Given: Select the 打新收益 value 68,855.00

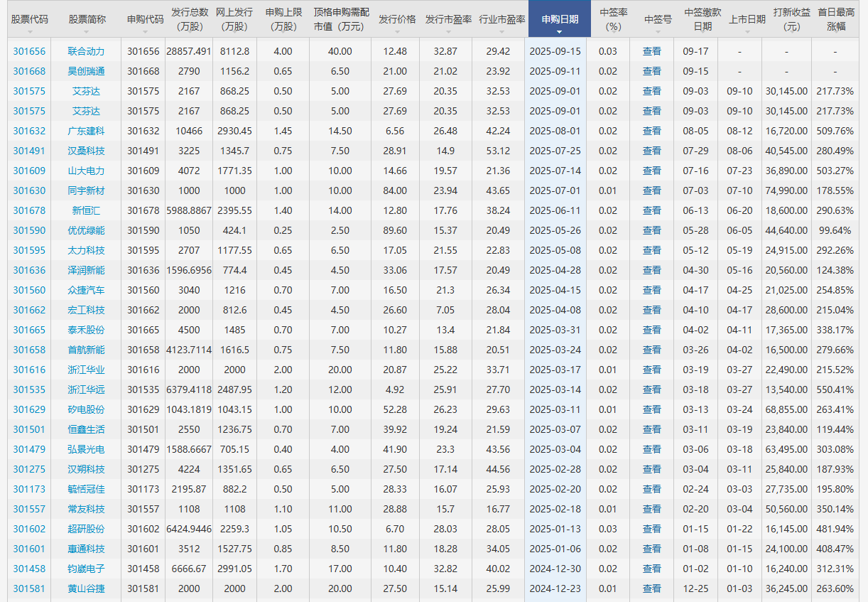Looking at the screenshot, I should (x=786, y=409).
